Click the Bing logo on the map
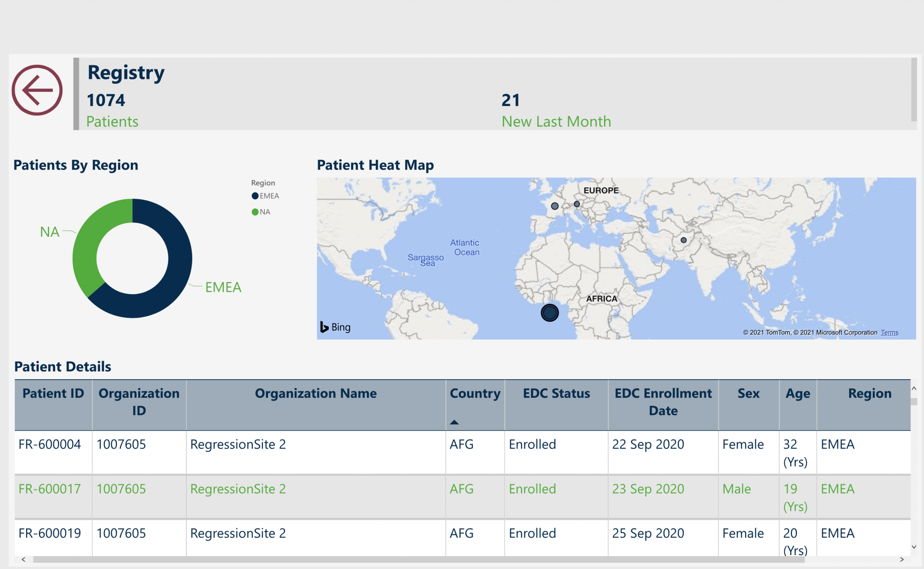 335,327
